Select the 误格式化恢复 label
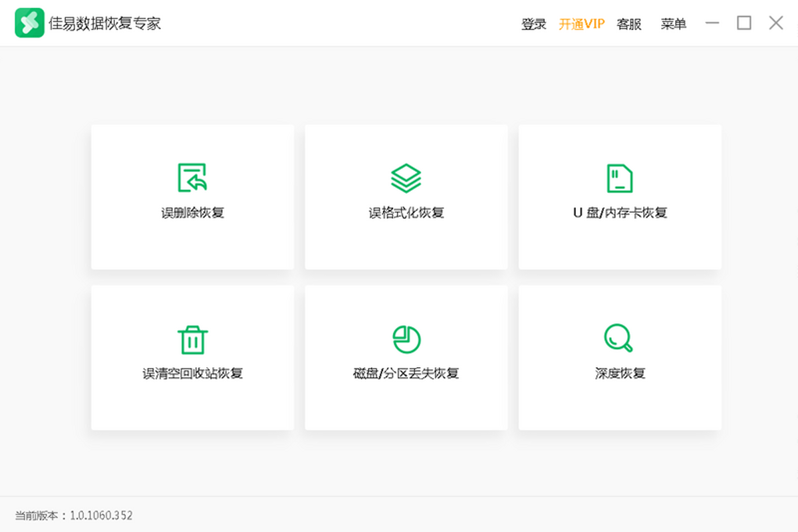The height and width of the screenshot is (532, 798). (406, 213)
